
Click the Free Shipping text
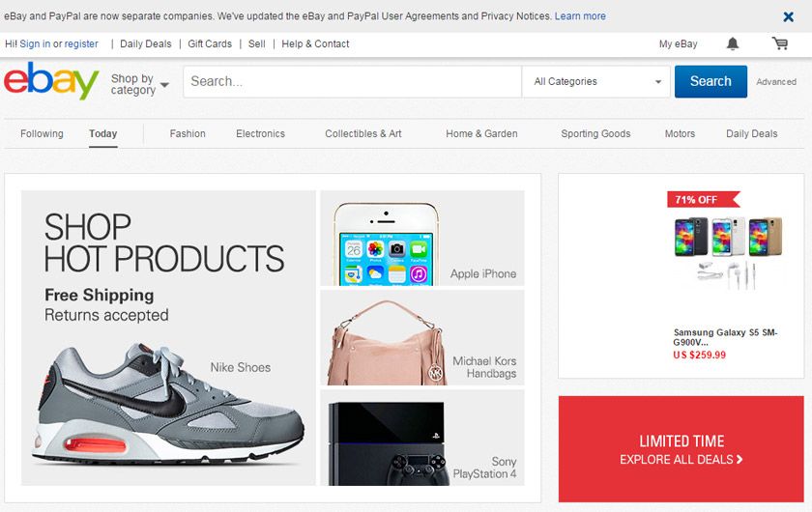99,295
